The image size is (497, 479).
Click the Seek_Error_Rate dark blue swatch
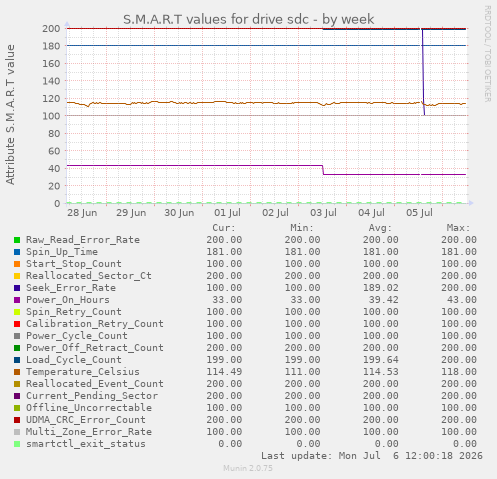click(x=17, y=288)
